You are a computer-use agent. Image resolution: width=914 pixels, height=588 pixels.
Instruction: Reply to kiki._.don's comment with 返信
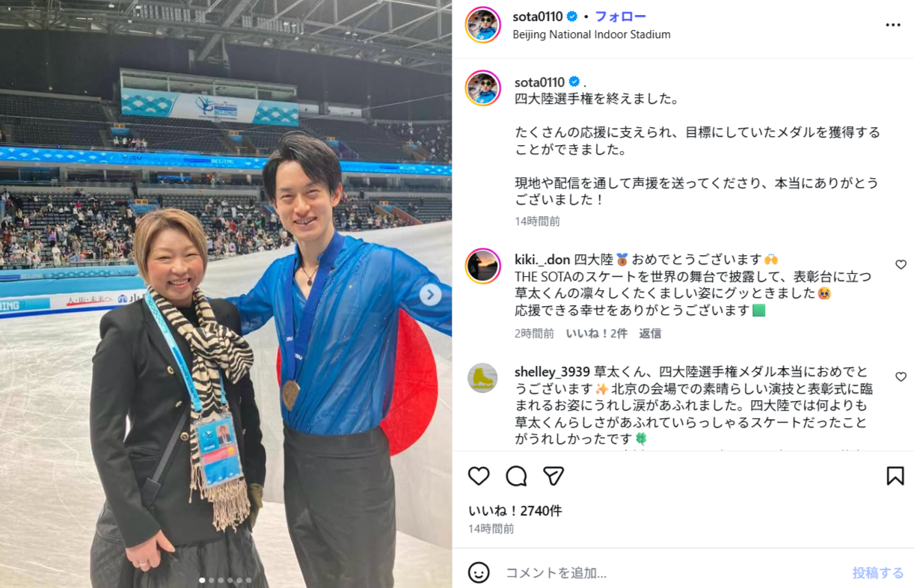point(650,334)
